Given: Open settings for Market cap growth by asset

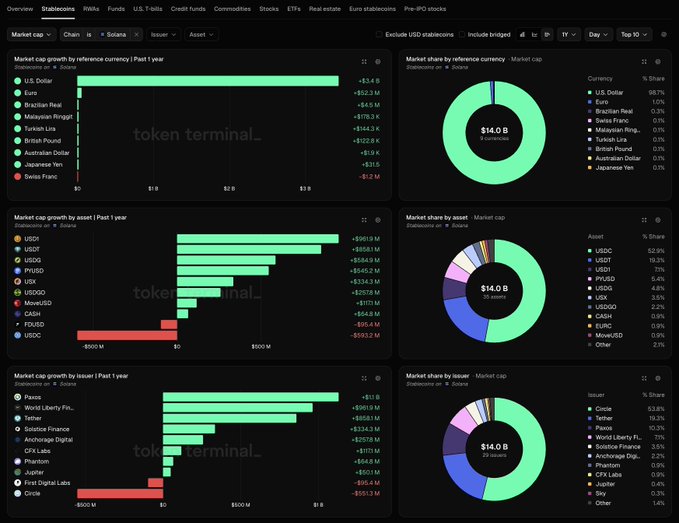Looking at the screenshot, I should pos(378,220).
